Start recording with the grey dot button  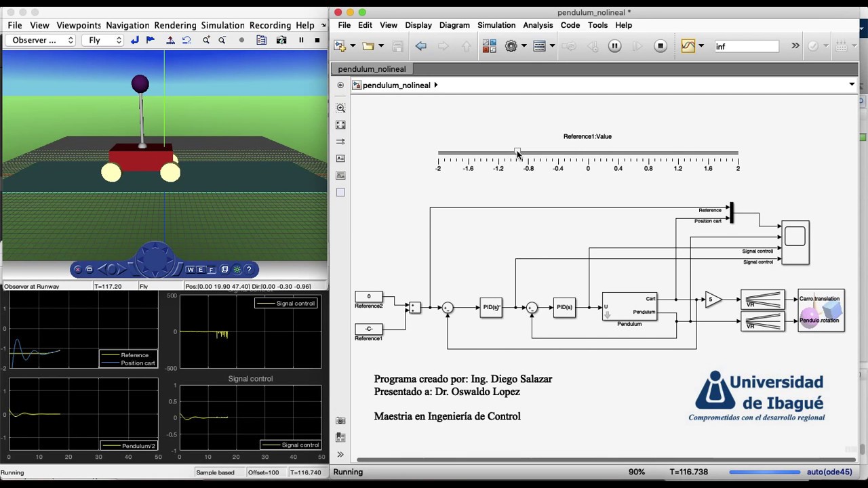click(x=241, y=41)
